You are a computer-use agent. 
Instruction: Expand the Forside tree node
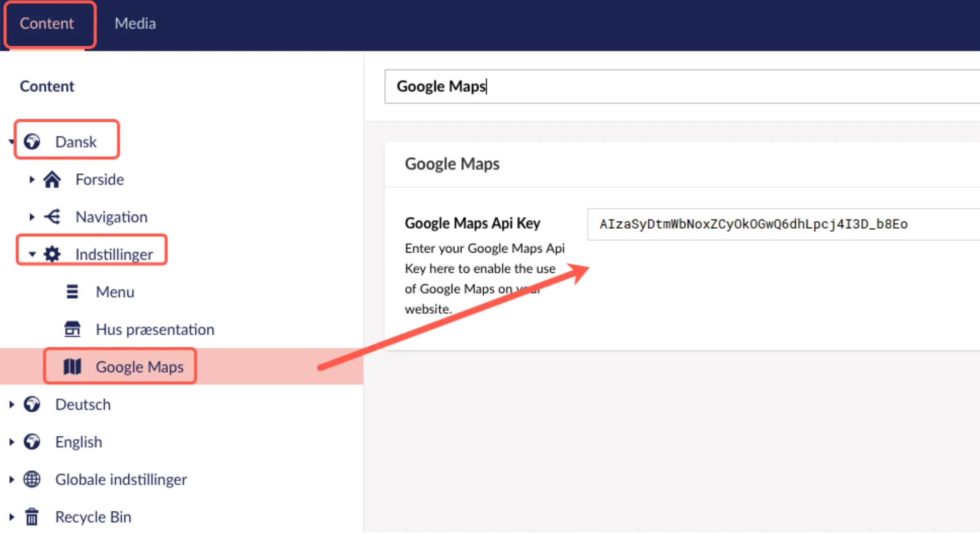(x=32, y=179)
